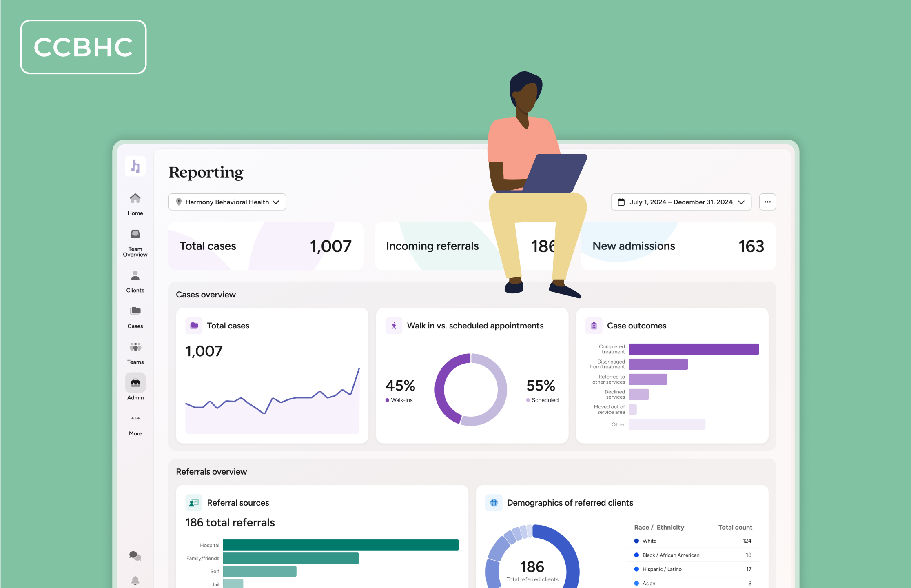Open the Clients section
Viewport: 911px width, 588px height.
(x=135, y=282)
